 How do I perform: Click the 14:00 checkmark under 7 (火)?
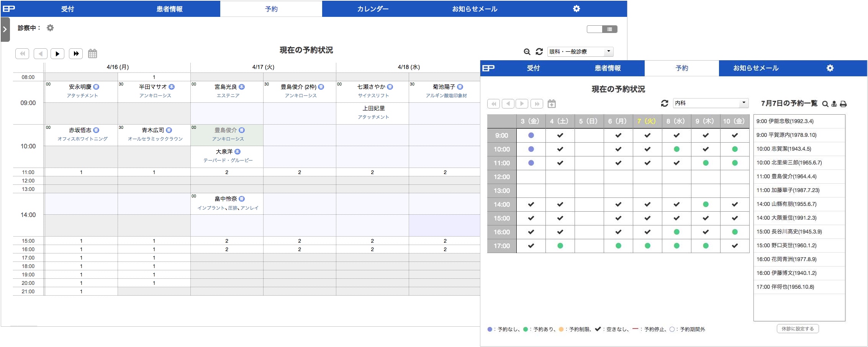647,204
